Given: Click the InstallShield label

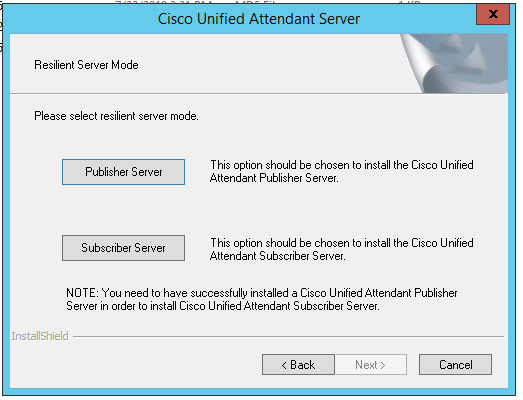Looking at the screenshot, I should point(40,336).
